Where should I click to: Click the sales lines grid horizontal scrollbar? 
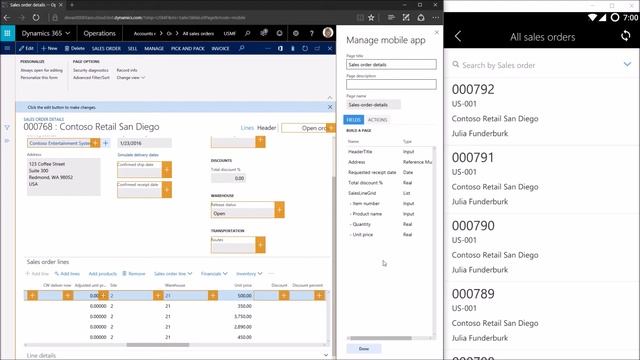point(158,345)
